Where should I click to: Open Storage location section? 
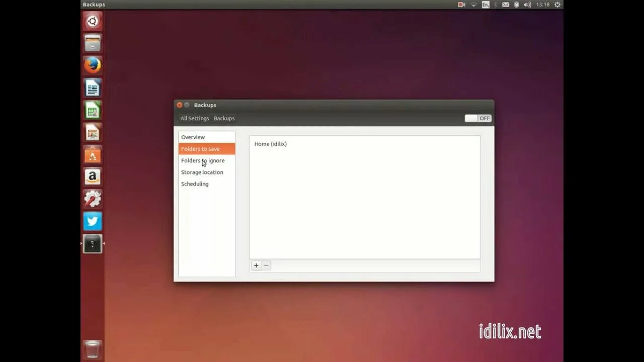(207, 172)
